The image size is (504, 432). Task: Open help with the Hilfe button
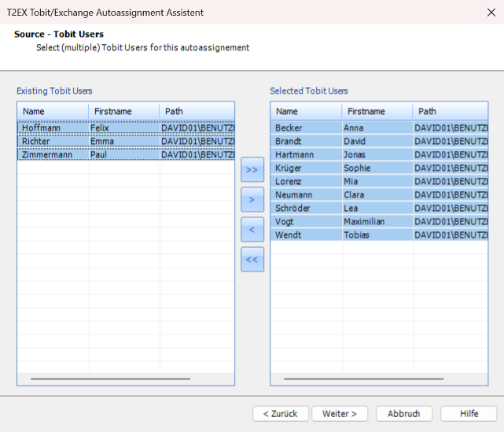click(469, 414)
